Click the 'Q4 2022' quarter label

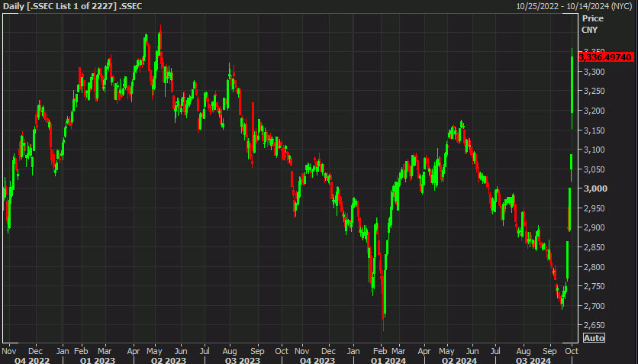tap(32, 360)
